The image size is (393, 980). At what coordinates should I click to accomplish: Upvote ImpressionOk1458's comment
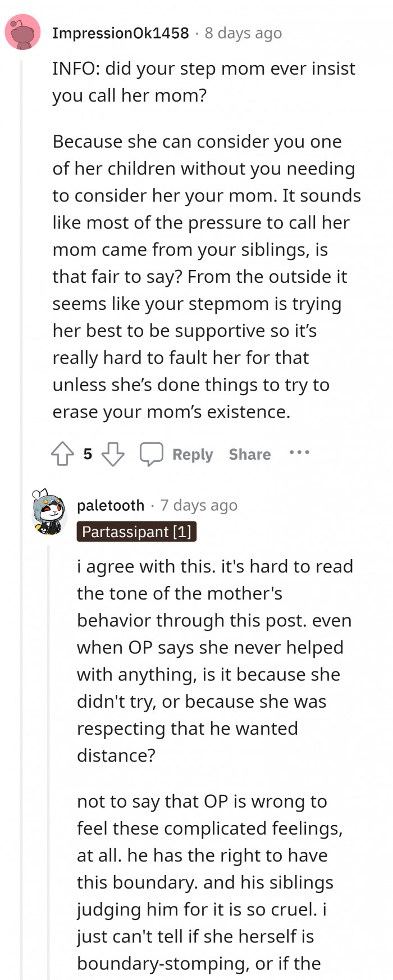coord(62,454)
